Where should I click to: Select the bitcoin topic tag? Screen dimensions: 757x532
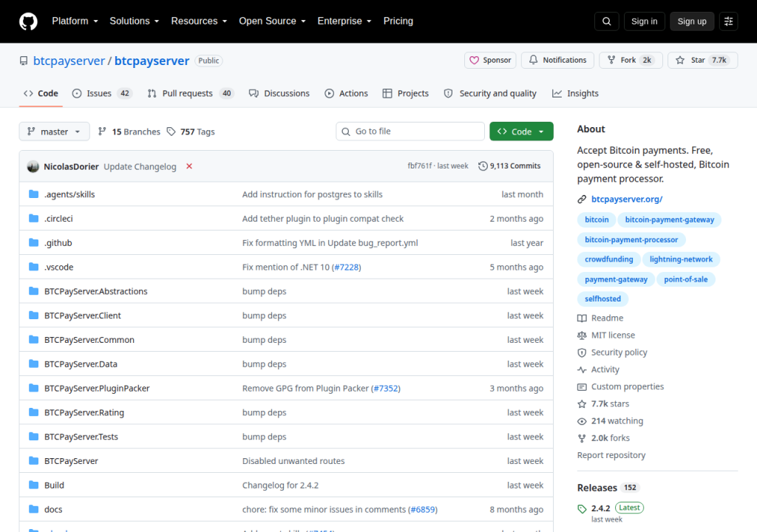[597, 219]
